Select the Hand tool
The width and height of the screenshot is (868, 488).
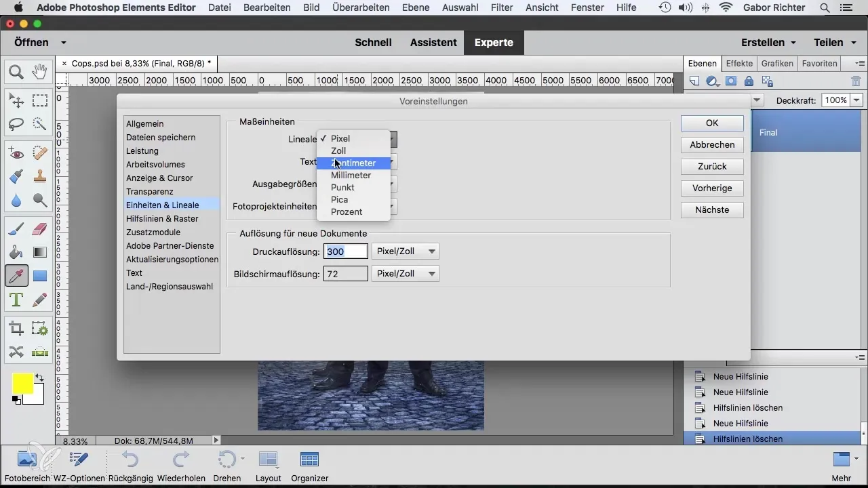click(40, 71)
